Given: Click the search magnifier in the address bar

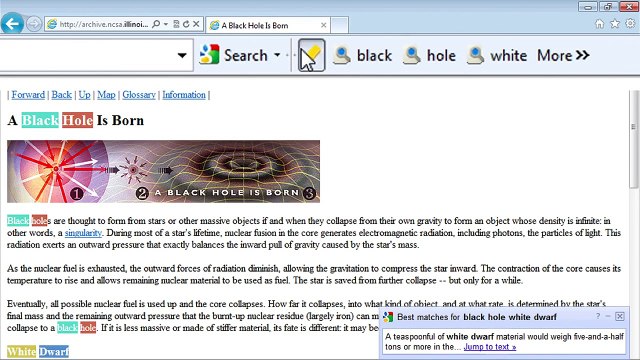Looking at the screenshot, I should click(156, 24).
